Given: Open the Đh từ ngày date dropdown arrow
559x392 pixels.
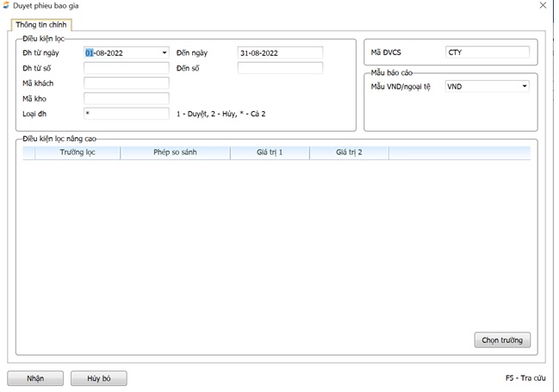Looking at the screenshot, I should coord(165,53).
